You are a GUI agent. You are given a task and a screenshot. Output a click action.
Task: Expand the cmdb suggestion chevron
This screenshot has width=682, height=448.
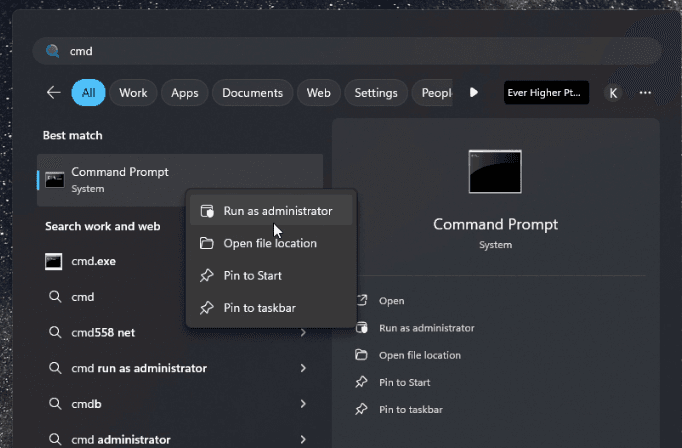(x=303, y=404)
